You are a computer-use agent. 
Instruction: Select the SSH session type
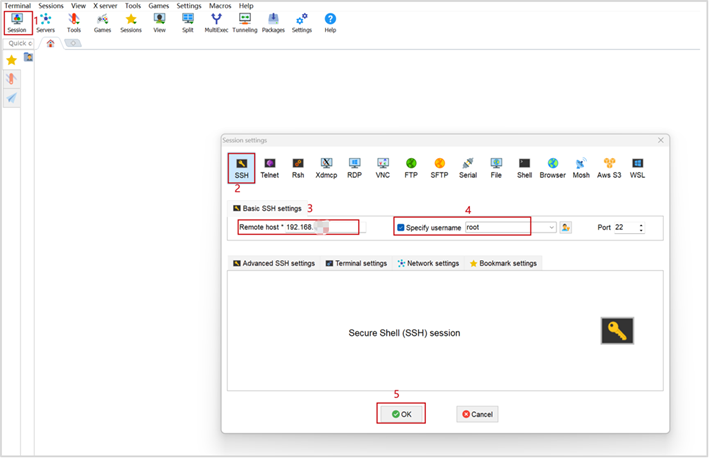point(241,167)
